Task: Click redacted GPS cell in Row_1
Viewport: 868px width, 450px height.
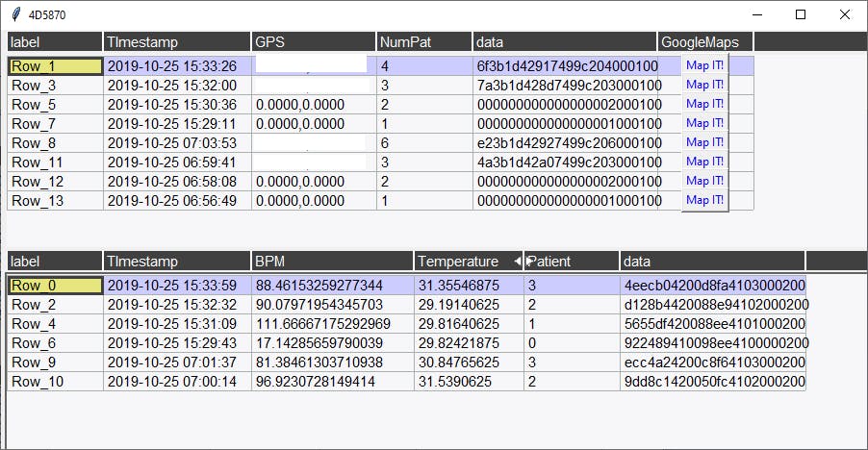Action: (314, 66)
